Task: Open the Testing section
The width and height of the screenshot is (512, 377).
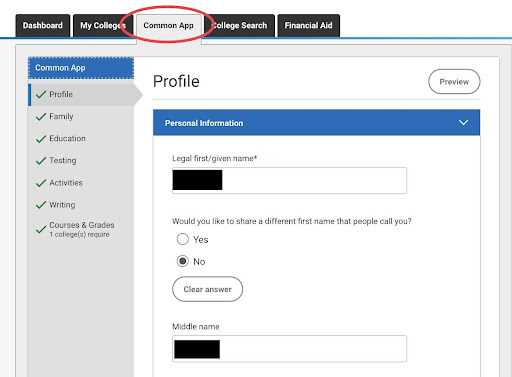Action: [x=81, y=161]
